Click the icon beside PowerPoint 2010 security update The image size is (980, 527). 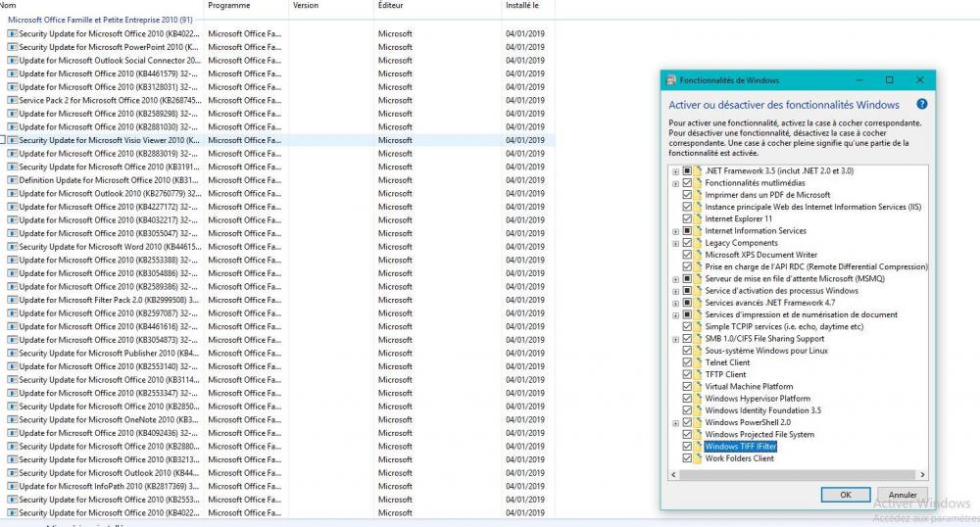(x=12, y=47)
